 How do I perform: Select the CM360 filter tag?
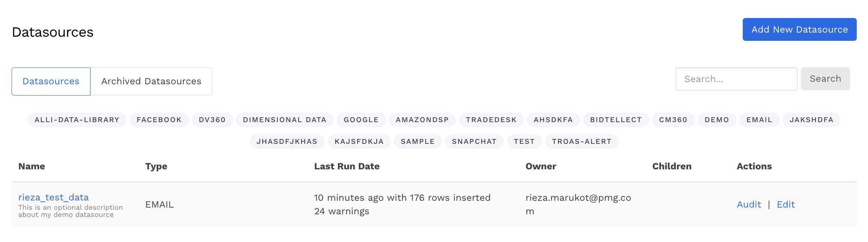(673, 120)
